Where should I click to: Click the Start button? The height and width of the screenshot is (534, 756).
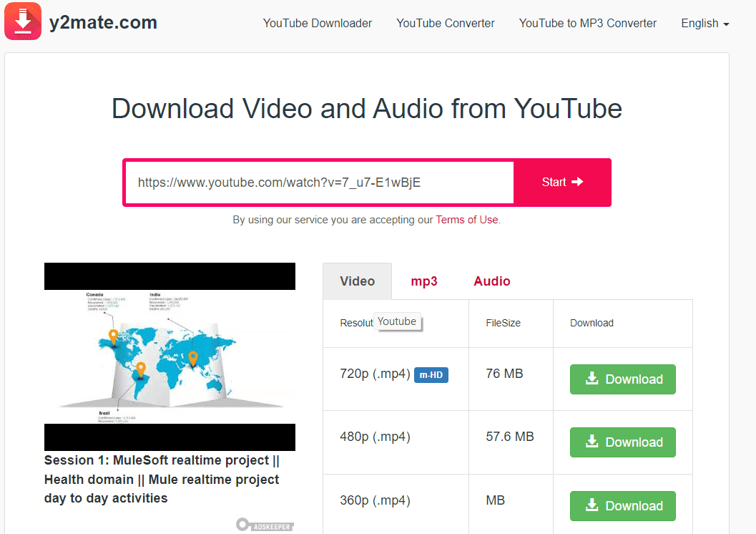[562, 183]
